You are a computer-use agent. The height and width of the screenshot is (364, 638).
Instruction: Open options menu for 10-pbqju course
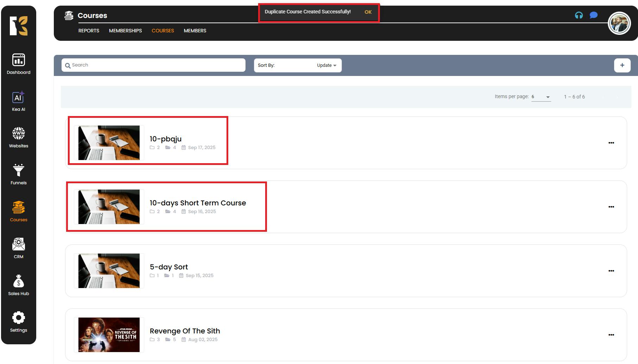pyautogui.click(x=611, y=143)
